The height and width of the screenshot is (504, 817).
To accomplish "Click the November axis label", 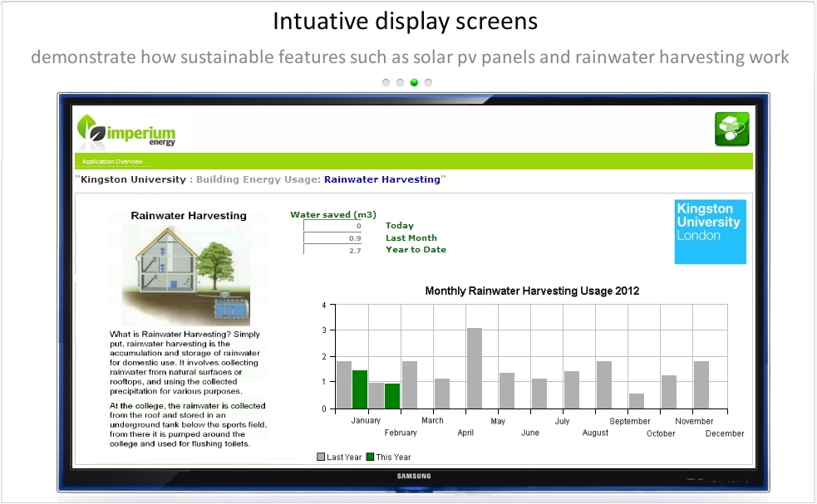I will [x=694, y=421].
